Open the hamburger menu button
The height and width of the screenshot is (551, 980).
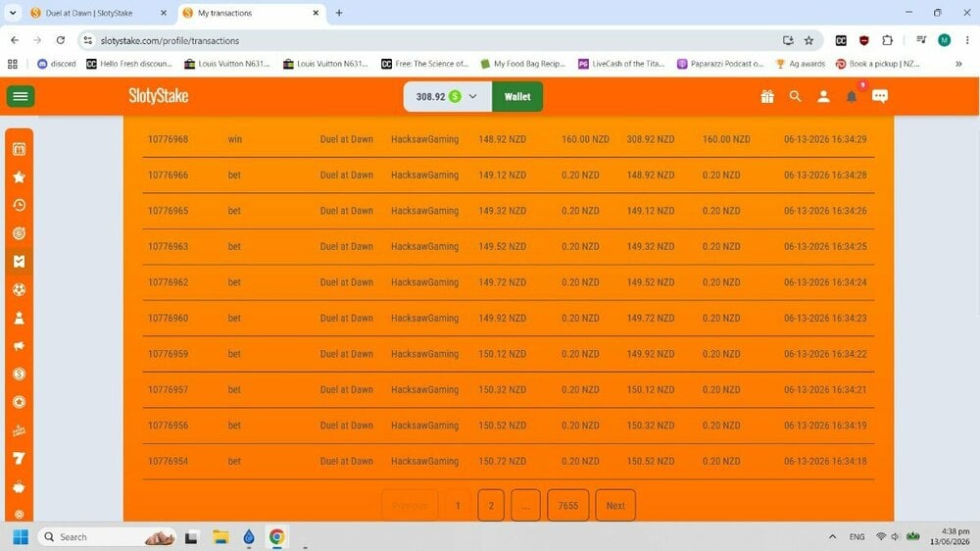pos(21,96)
